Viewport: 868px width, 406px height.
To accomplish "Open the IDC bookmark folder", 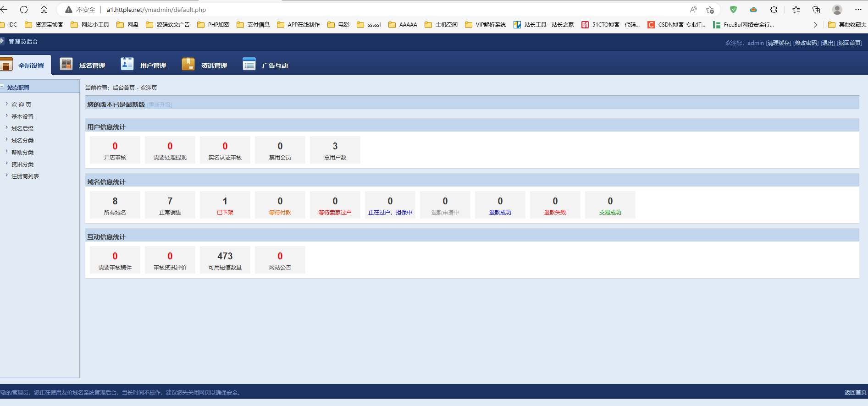I will tap(9, 25).
